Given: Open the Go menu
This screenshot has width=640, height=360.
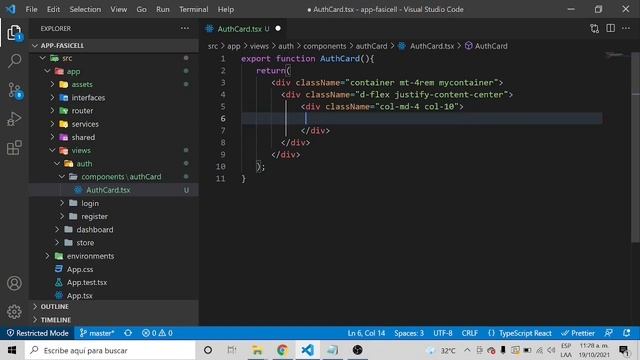Looking at the screenshot, I should click(141, 9).
